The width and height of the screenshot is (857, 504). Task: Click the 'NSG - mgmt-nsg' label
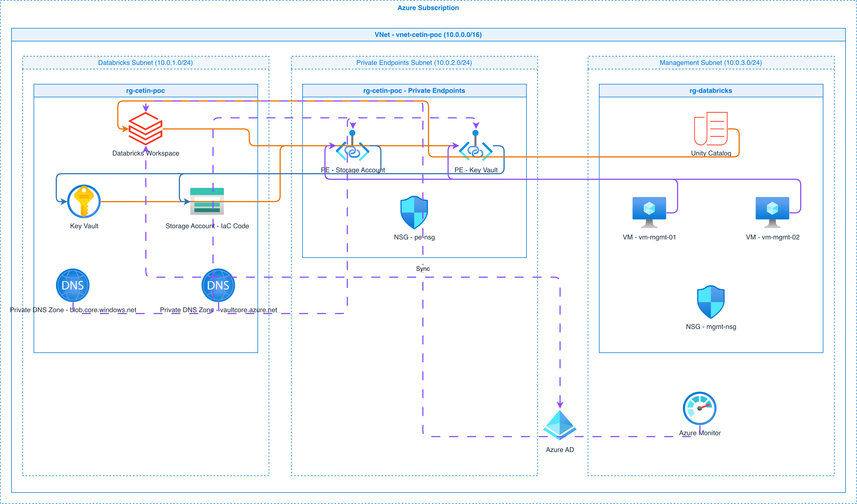coord(711,327)
